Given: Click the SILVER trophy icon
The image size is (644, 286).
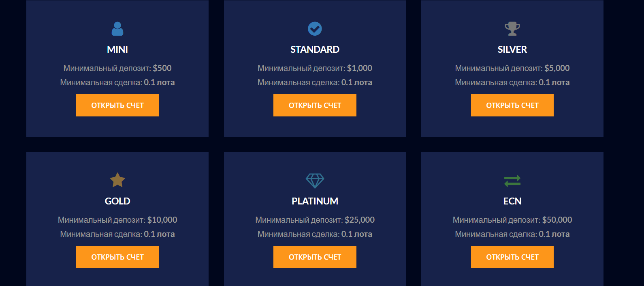Looking at the screenshot, I should click(512, 29).
